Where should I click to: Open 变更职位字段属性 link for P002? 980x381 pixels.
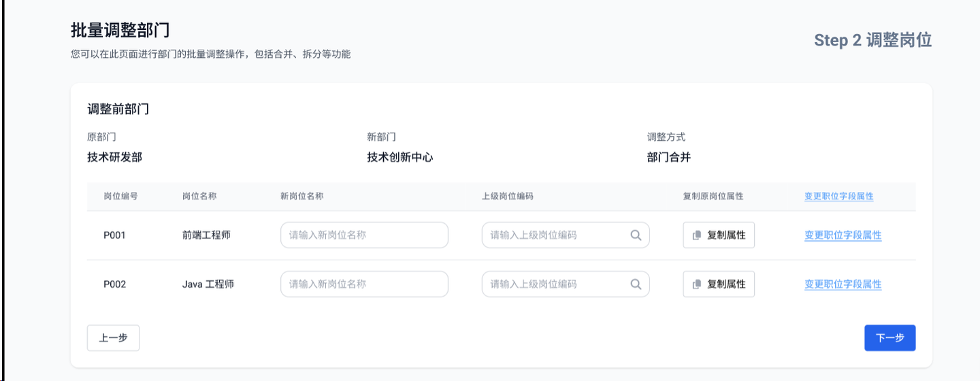[x=843, y=284]
